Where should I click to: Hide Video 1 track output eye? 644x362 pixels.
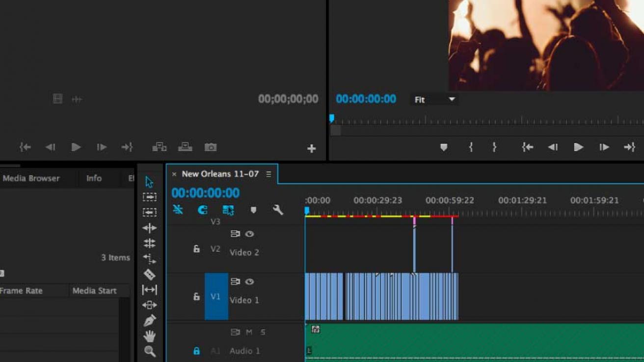(x=250, y=282)
